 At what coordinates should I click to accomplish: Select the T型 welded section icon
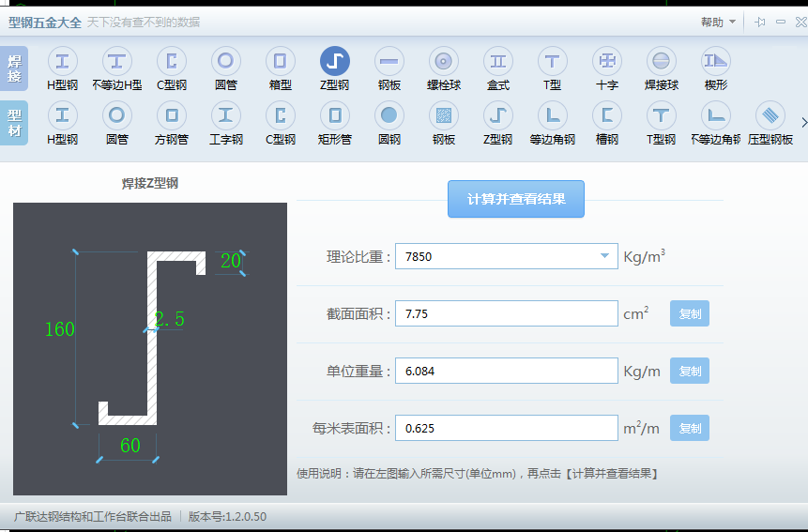[553, 61]
